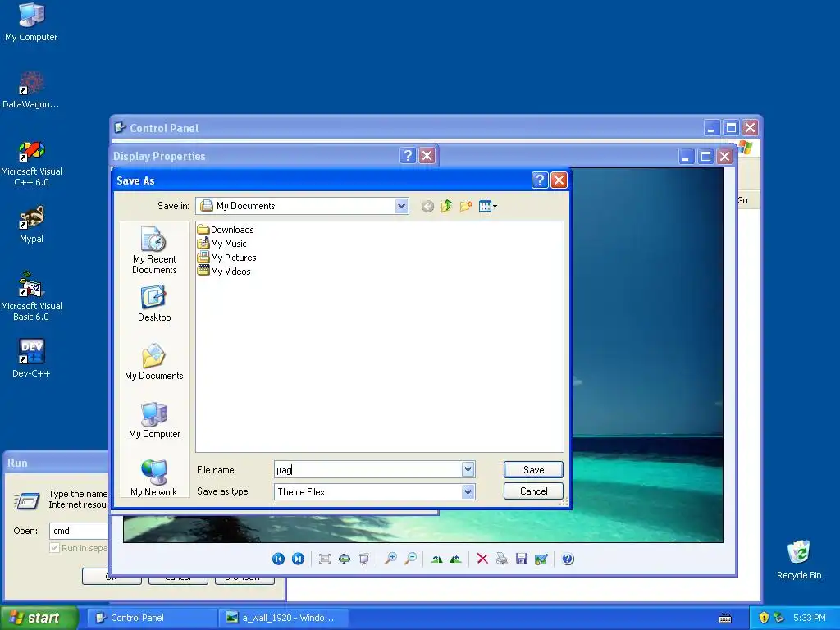The width and height of the screenshot is (840, 630).
Task: Click the security shield tray icon
Action: click(x=764, y=618)
